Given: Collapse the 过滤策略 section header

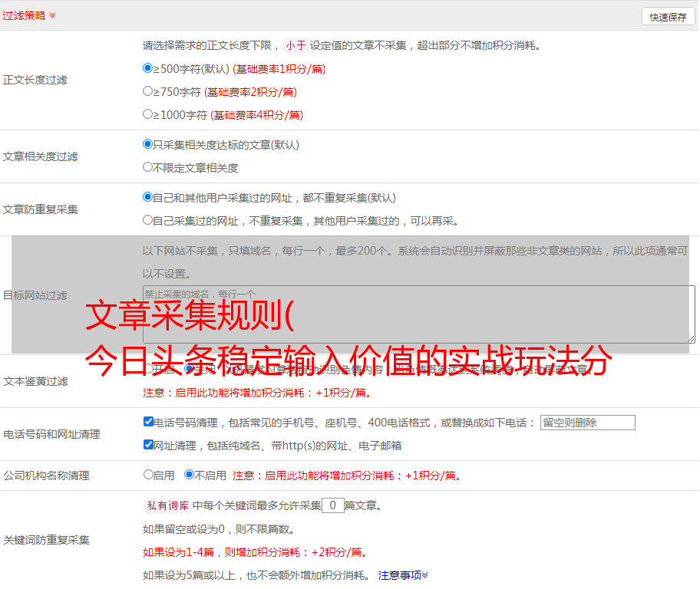Looking at the screenshot, I should [29, 15].
